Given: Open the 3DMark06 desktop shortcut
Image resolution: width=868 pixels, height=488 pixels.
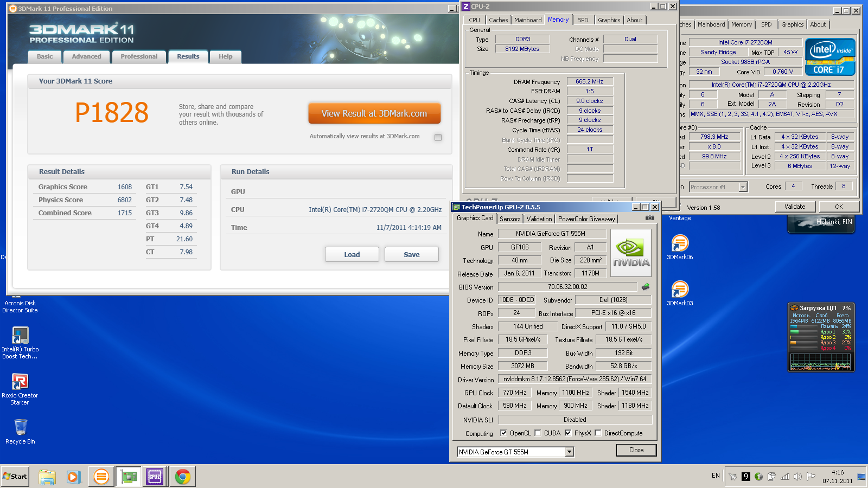Looking at the screenshot, I should (x=680, y=247).
